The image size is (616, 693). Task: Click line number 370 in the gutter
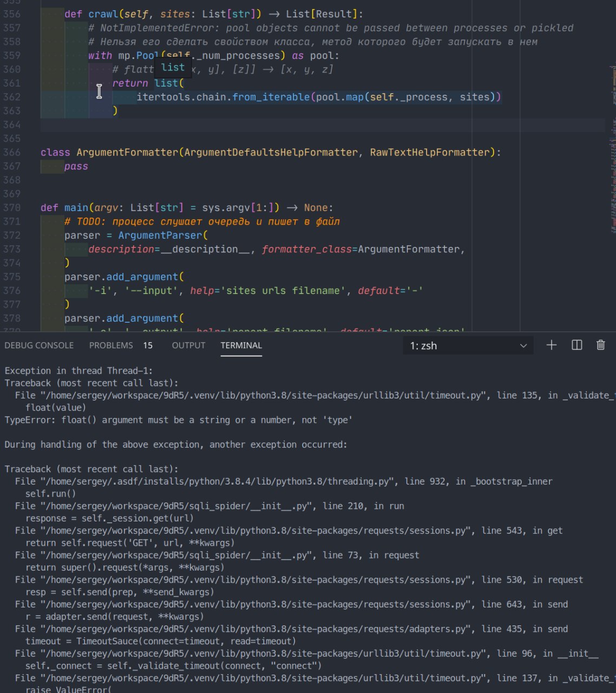click(11, 207)
